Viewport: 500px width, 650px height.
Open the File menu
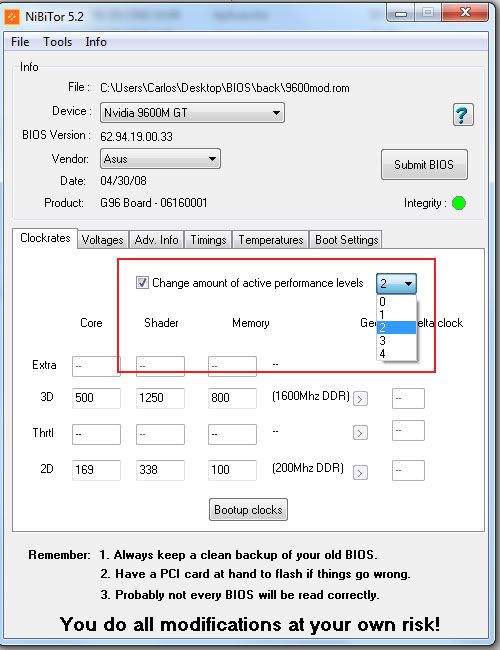tap(20, 42)
